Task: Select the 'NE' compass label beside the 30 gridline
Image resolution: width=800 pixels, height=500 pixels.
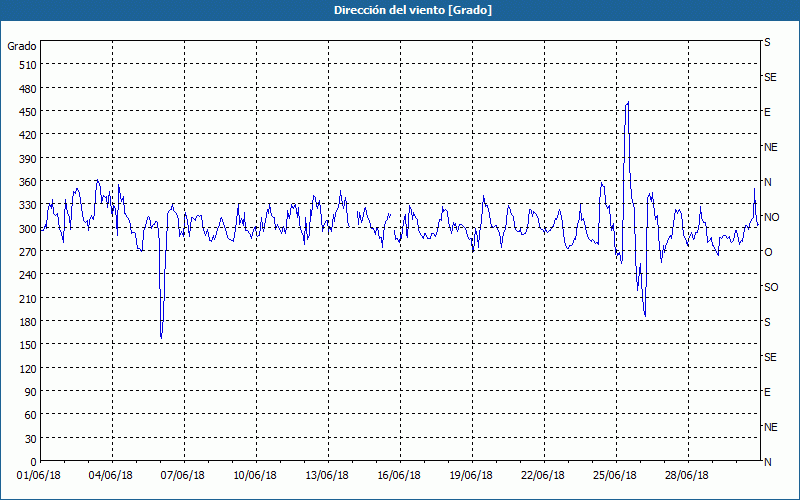Action: [770, 427]
